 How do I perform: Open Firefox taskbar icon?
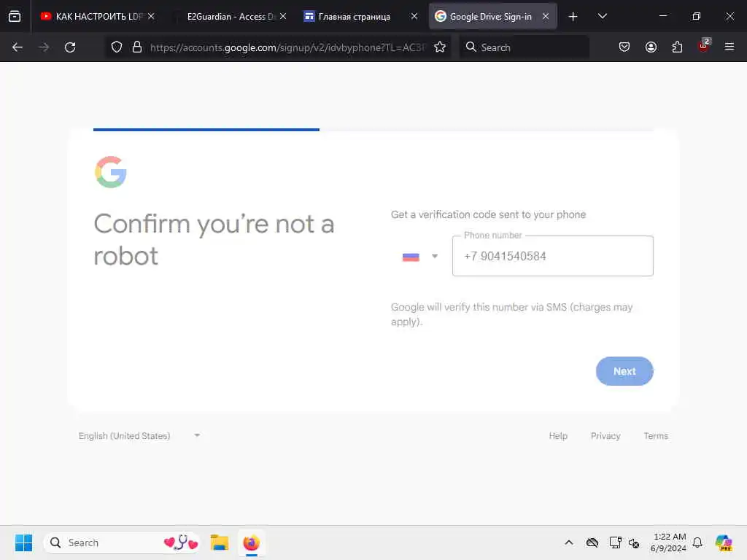tap(251, 542)
